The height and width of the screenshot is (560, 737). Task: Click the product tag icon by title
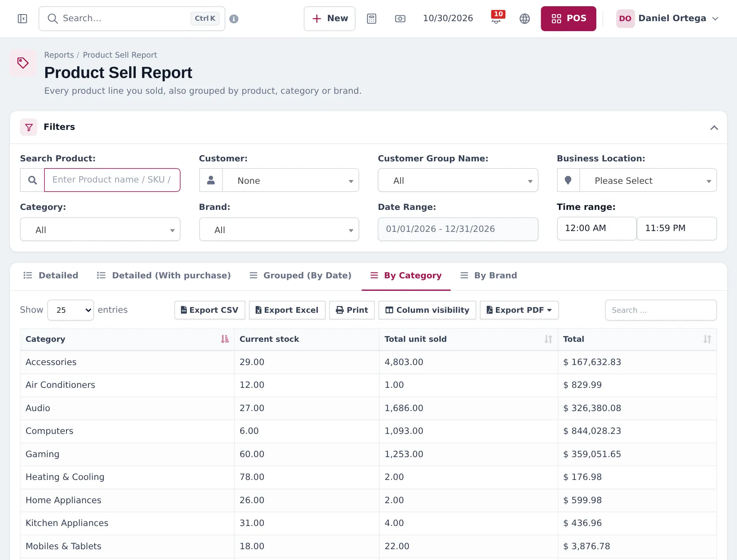23,63
